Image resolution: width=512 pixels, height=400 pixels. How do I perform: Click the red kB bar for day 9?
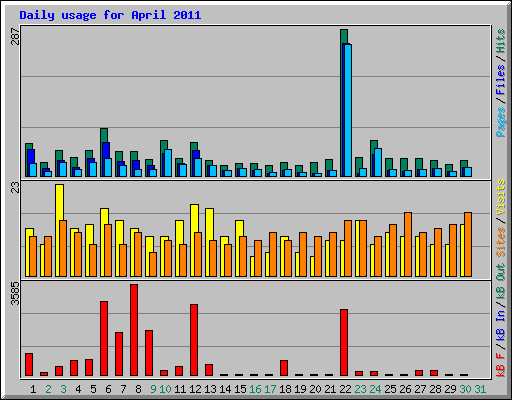tap(149, 353)
